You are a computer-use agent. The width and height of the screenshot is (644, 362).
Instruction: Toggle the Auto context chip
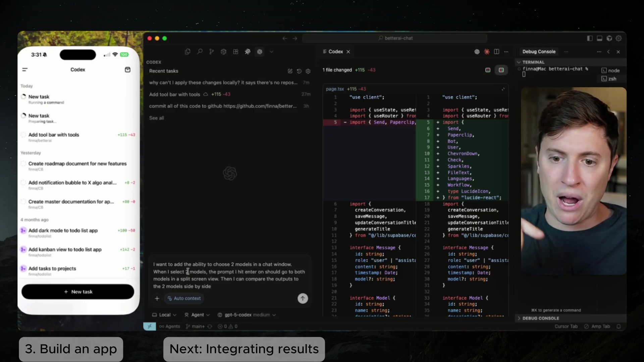click(184, 298)
